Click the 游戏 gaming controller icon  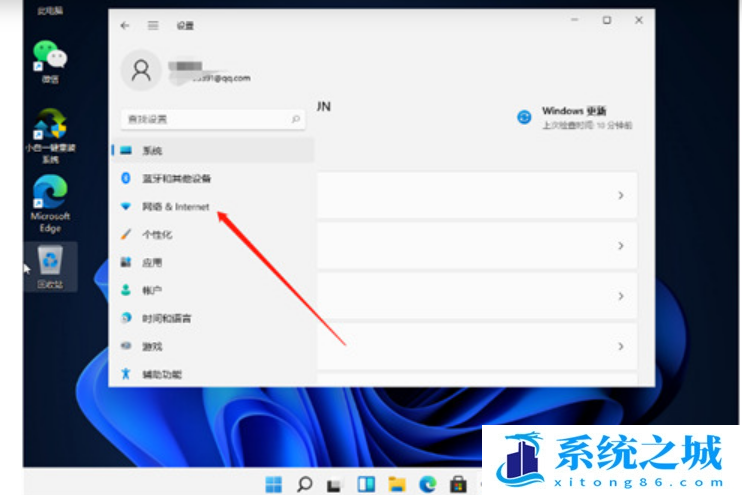coord(126,346)
